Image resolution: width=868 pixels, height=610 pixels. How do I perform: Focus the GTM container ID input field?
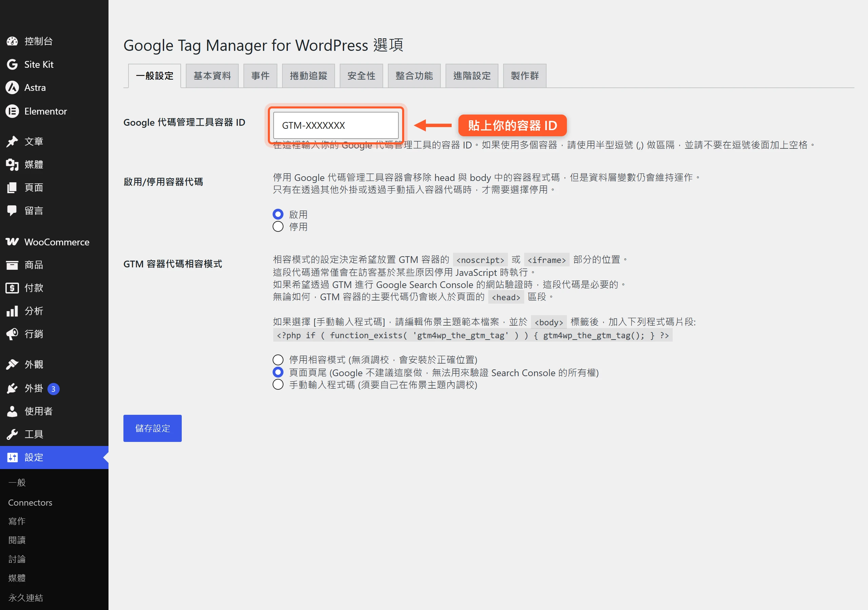click(x=336, y=125)
